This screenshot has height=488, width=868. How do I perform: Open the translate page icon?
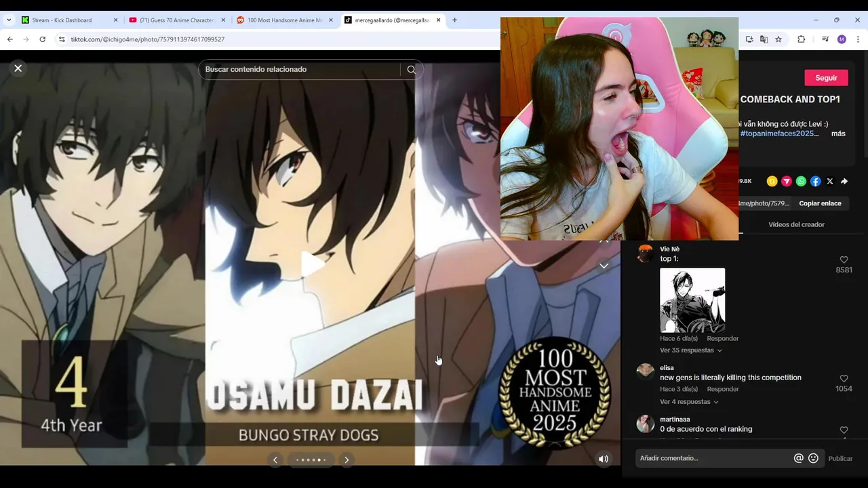coord(764,39)
